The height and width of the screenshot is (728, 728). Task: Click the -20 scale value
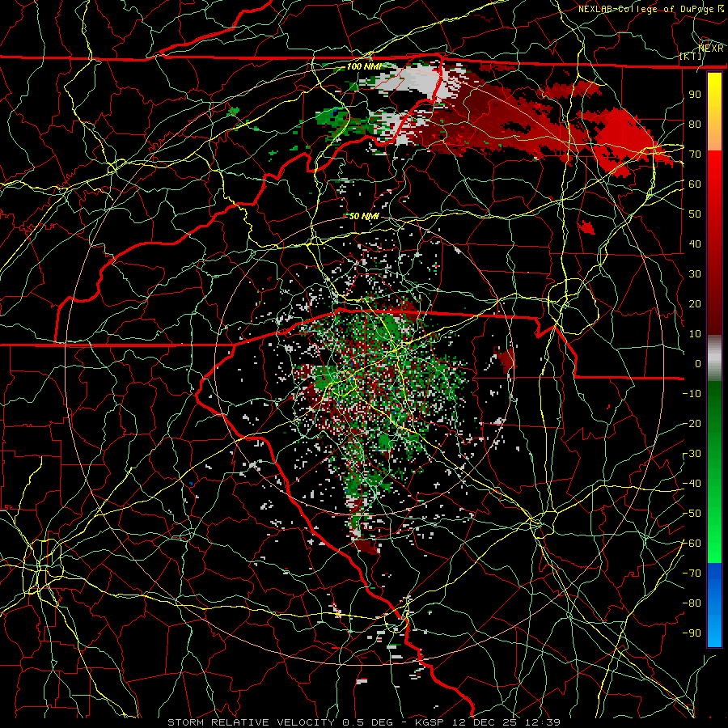(x=692, y=424)
